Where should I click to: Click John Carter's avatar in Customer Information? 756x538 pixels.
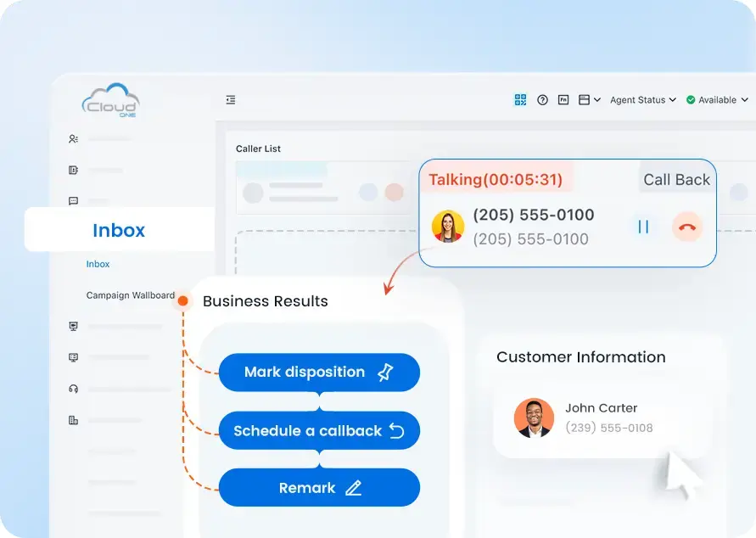(x=532, y=418)
